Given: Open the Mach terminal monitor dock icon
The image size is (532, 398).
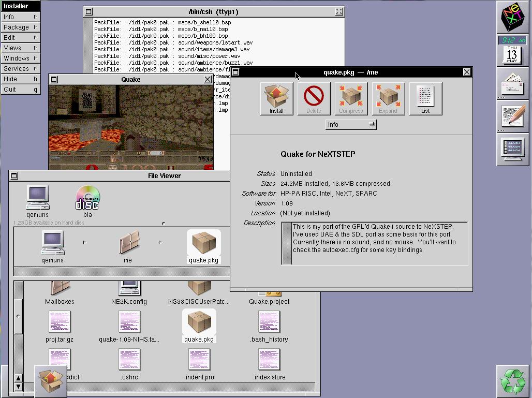Looking at the screenshot, I should point(513,149).
